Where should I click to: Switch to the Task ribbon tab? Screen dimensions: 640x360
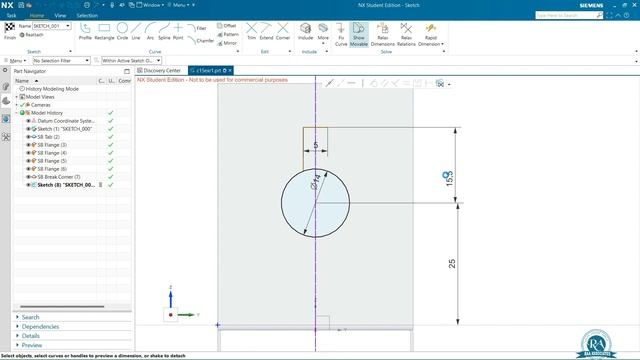pyautogui.click(x=11, y=16)
